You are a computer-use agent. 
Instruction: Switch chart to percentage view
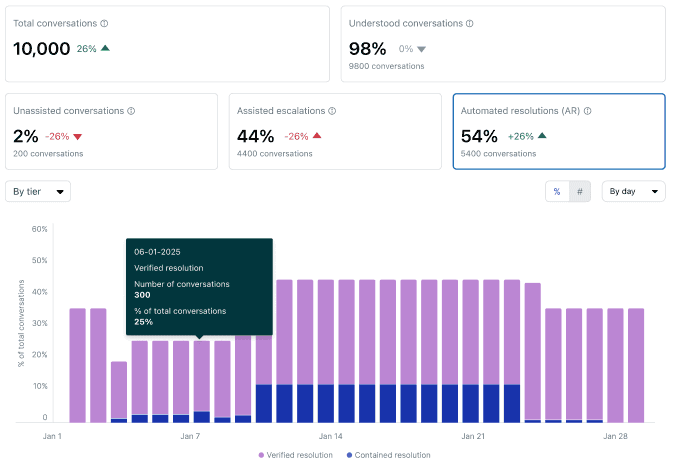[557, 191]
